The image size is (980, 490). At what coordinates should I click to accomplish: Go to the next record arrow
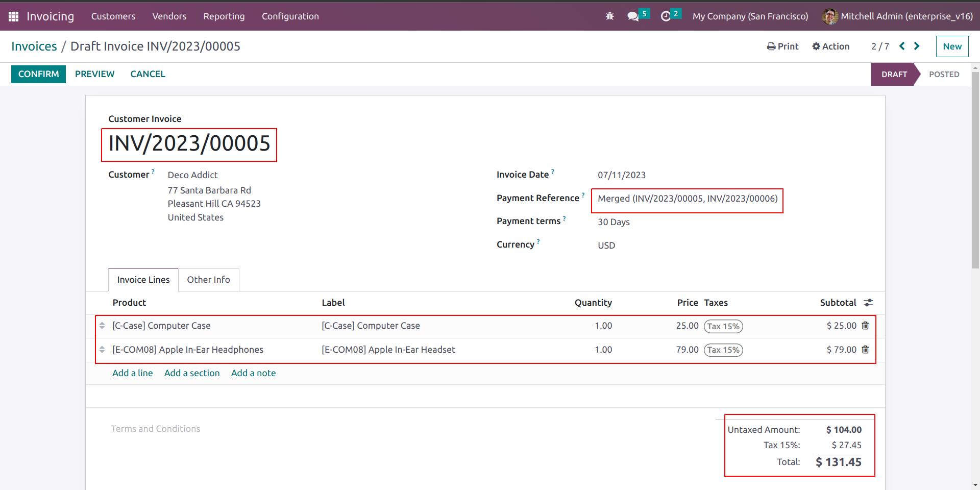click(x=917, y=46)
